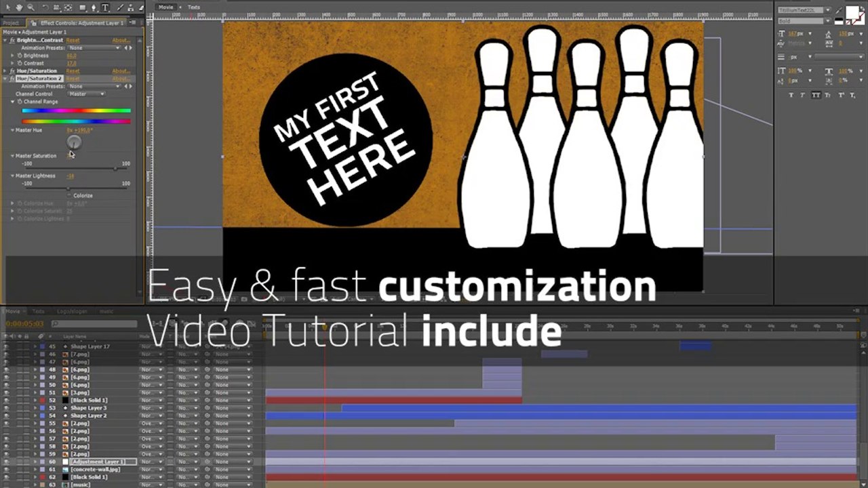The width and height of the screenshot is (868, 488).
Task: Select the Rotation tool
Action: click(45, 7)
